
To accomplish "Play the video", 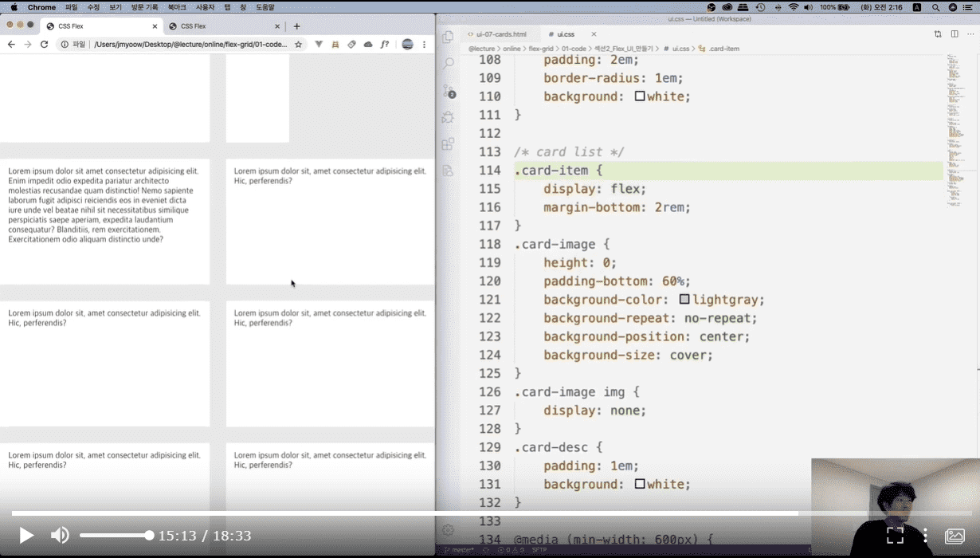I will [x=26, y=536].
